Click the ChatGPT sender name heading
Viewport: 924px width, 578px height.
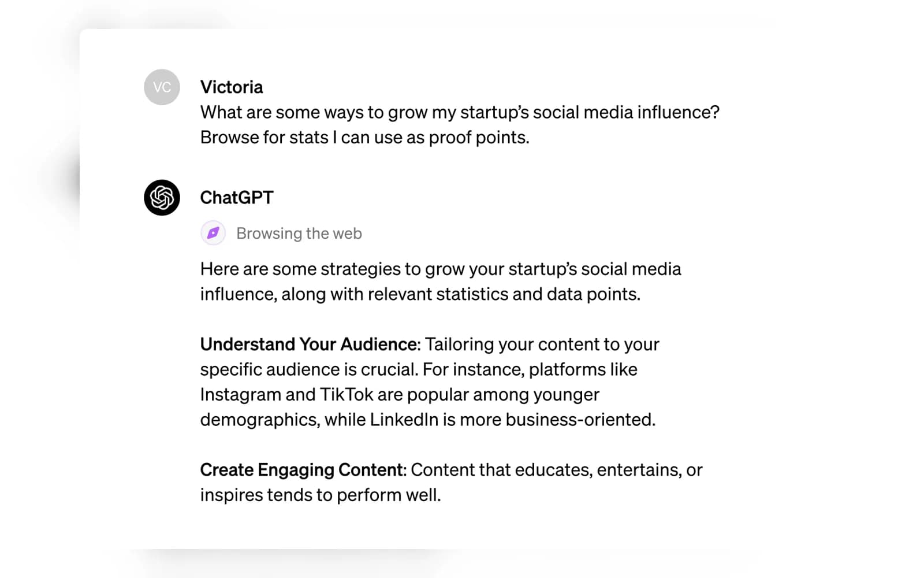point(237,198)
